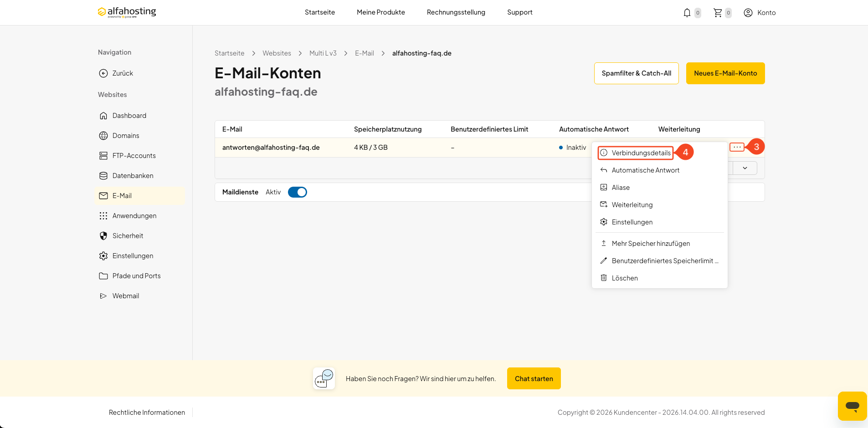Select Löschen in the context menu

click(659, 278)
